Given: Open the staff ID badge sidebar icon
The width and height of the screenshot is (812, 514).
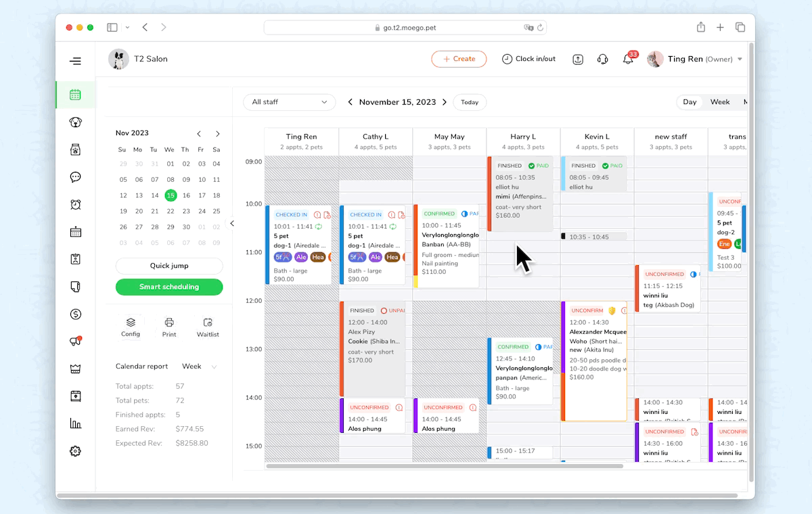Looking at the screenshot, I should (75, 259).
